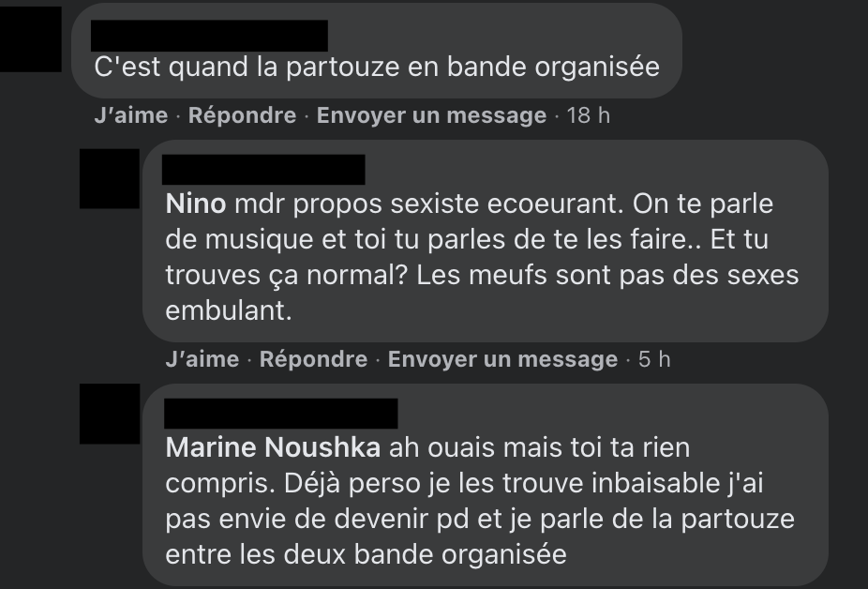Open the 5 h timestamp link

pyautogui.click(x=654, y=359)
